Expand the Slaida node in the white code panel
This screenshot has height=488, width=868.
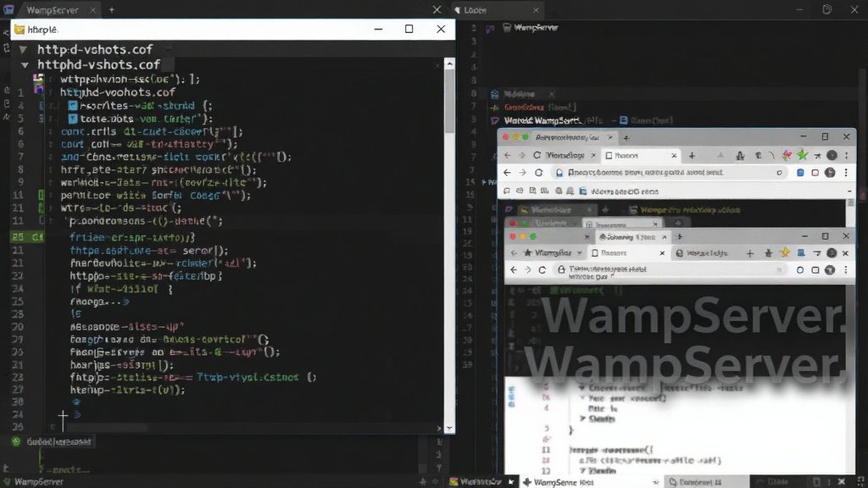pos(582,419)
